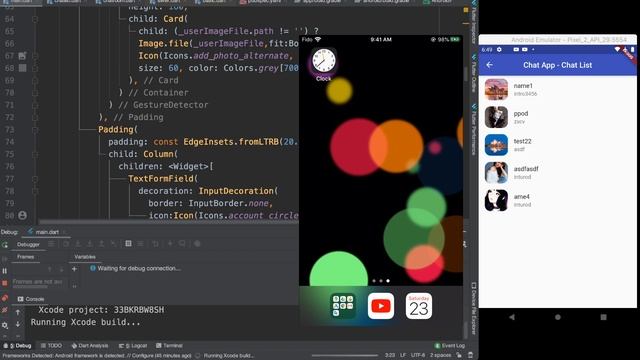Click the rerun icon beside Debugger tab
The width and height of the screenshot is (640, 360).
pyautogui.click(x=5, y=245)
